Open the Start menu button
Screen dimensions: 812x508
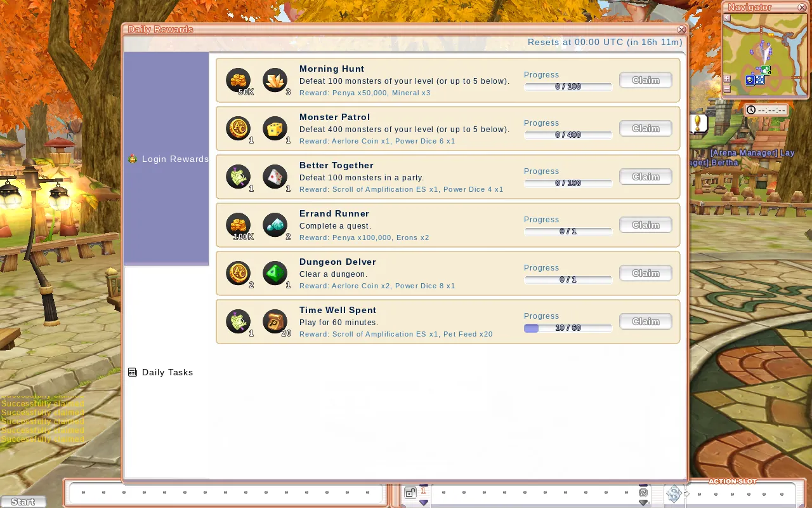tap(23, 502)
